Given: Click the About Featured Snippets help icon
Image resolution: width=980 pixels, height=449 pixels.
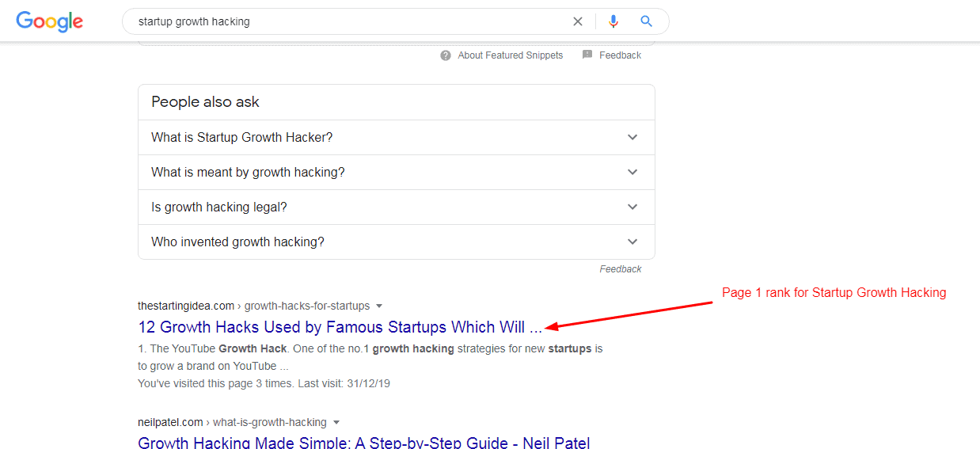Looking at the screenshot, I should [446, 55].
